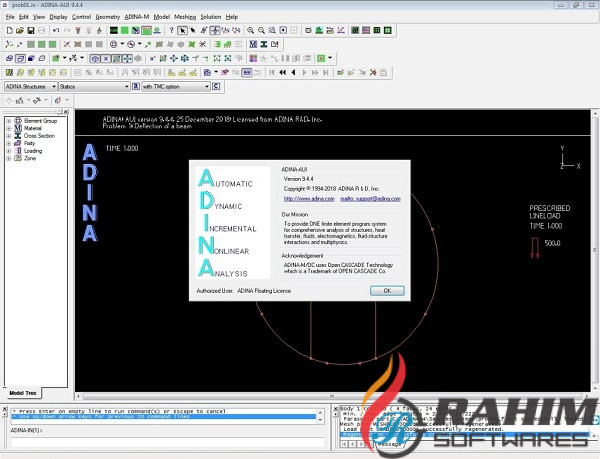Click the Undo arrow icon
The width and height of the screenshot is (600, 459).
coord(56,30)
